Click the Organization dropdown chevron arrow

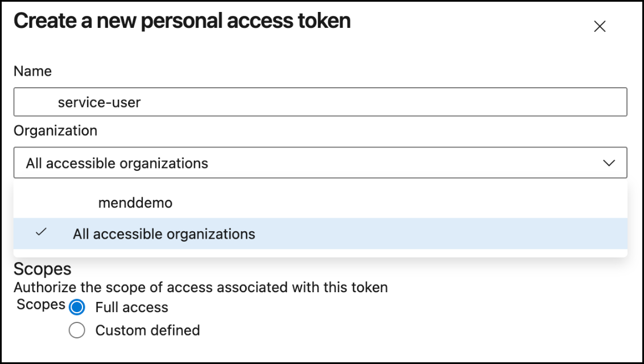point(609,163)
